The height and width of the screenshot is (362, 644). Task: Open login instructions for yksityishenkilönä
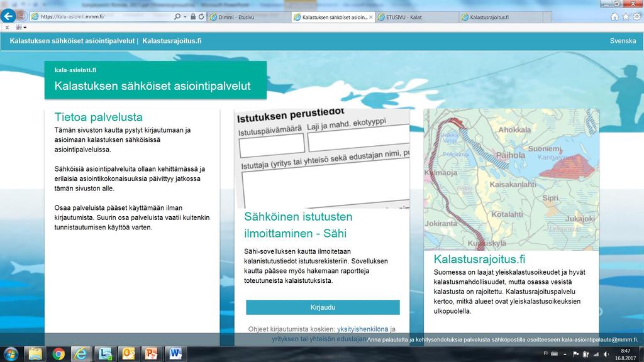(x=362, y=329)
